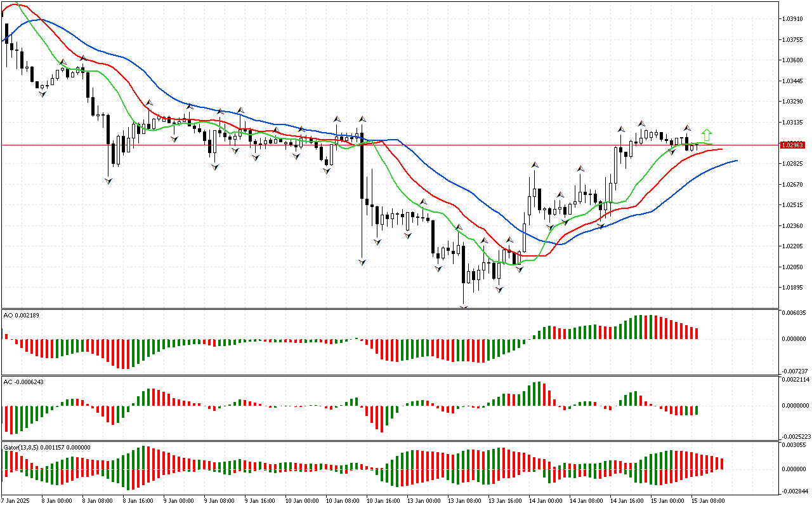
Task: Select the 1.02205 price level label
Action: (794, 246)
